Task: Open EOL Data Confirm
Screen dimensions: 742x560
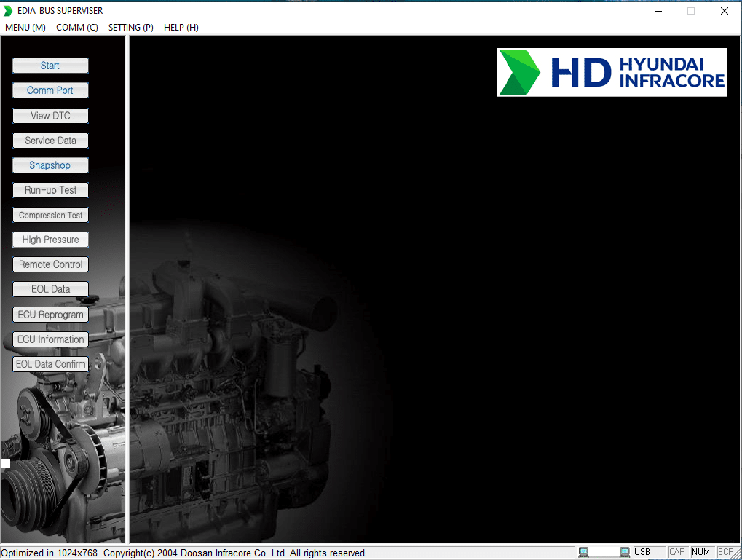Action: point(50,364)
